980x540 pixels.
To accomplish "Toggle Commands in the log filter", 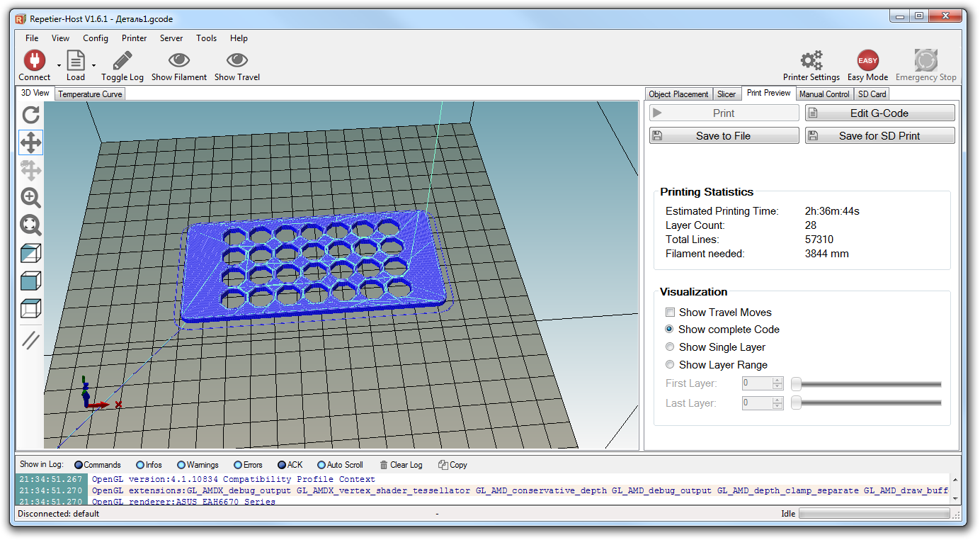I will [97, 465].
